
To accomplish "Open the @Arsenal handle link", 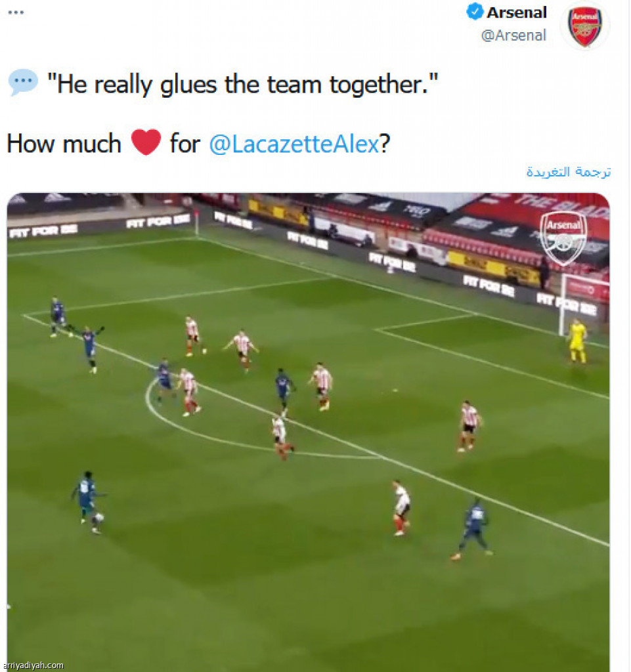I will pos(513,35).
